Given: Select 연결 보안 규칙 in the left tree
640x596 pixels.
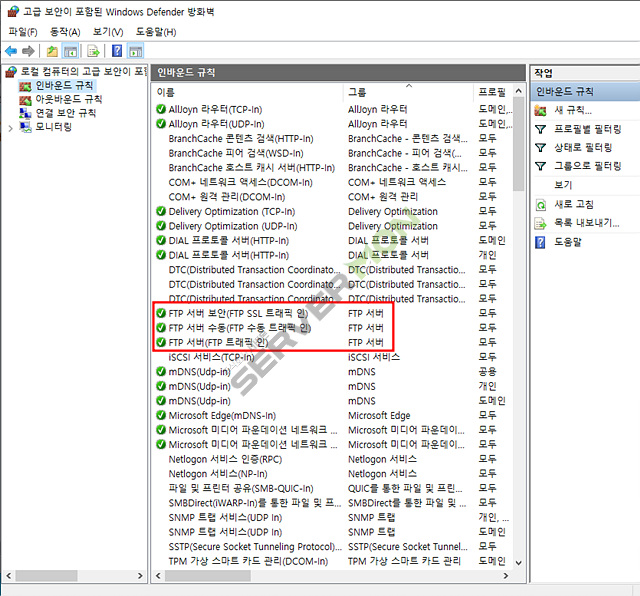Looking at the screenshot, I should [x=65, y=113].
